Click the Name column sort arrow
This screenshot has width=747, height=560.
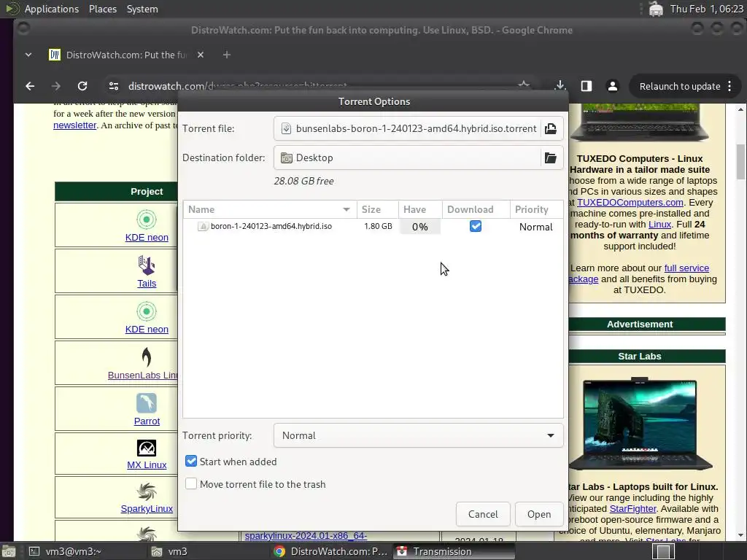point(347,209)
